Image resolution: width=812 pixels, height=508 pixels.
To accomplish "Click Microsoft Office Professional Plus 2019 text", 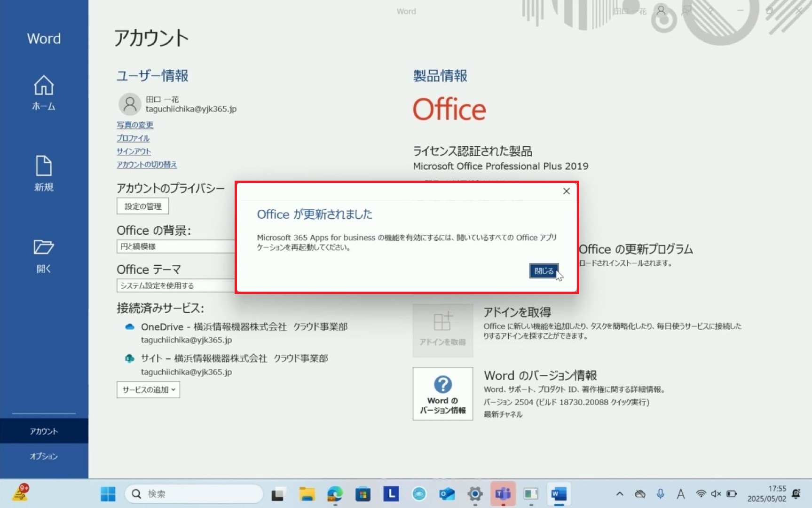I will coord(501,166).
